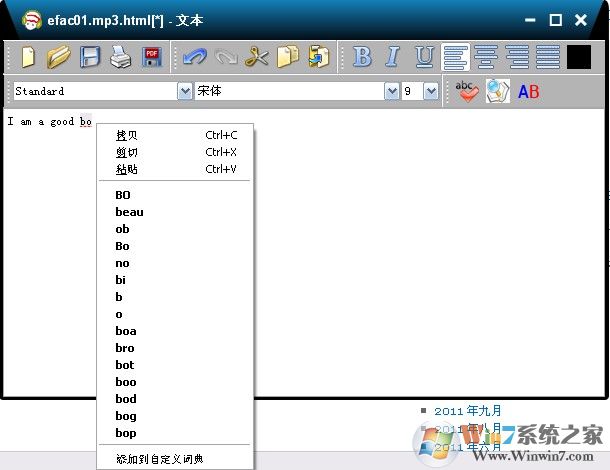
Task: Open the 宋体 font dropdown
Action: tap(392, 91)
